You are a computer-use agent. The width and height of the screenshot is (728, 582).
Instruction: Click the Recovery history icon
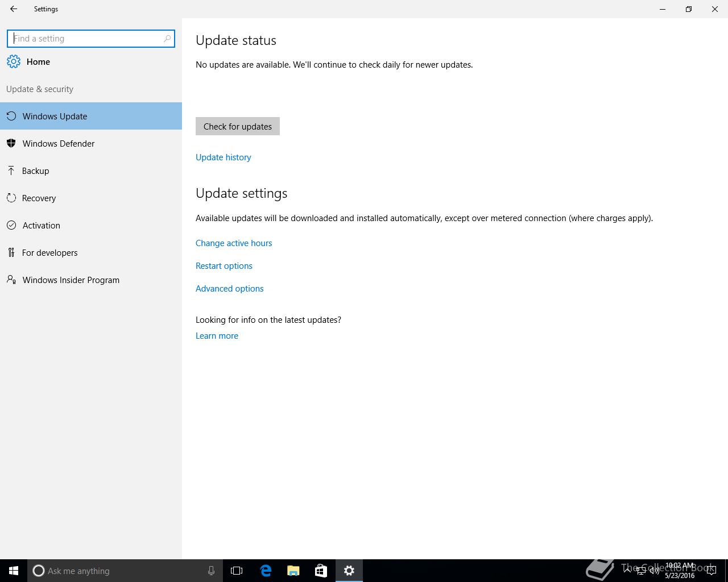[x=11, y=198]
